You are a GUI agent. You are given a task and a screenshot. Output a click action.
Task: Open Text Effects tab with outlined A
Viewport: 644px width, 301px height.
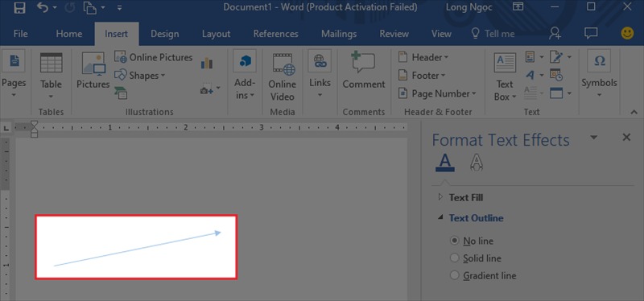tap(476, 163)
